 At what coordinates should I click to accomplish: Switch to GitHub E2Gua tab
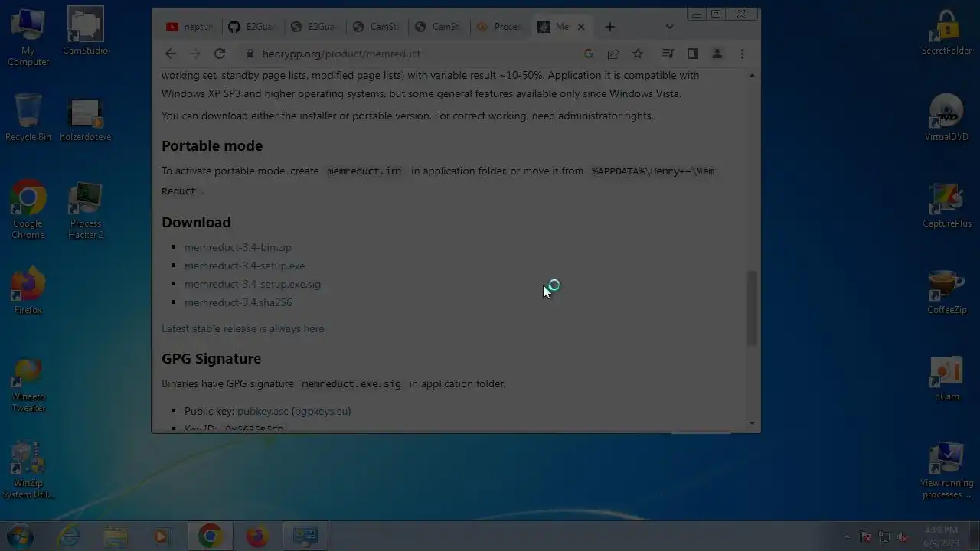coord(251,27)
